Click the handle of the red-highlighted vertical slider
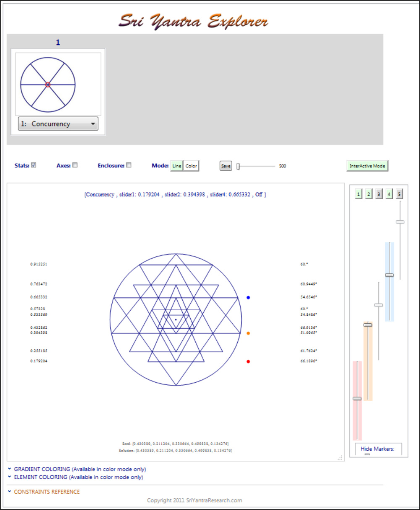420x510 pixels. point(357,399)
